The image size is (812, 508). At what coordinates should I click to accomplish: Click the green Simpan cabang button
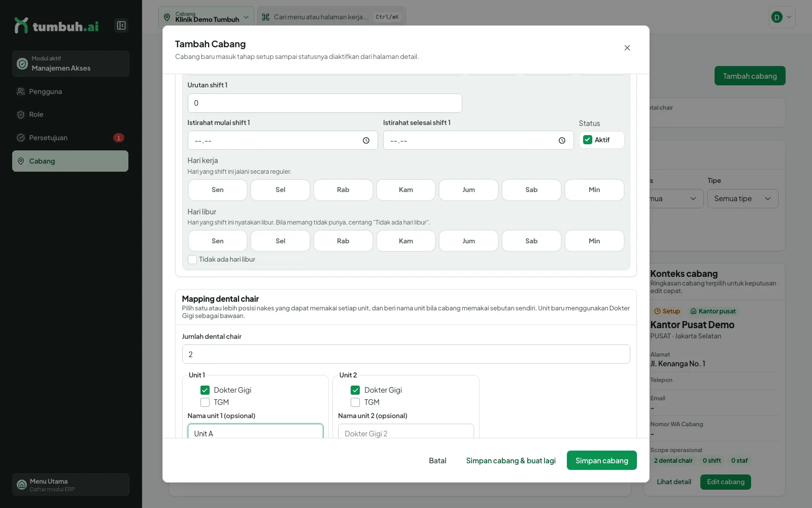click(x=602, y=460)
